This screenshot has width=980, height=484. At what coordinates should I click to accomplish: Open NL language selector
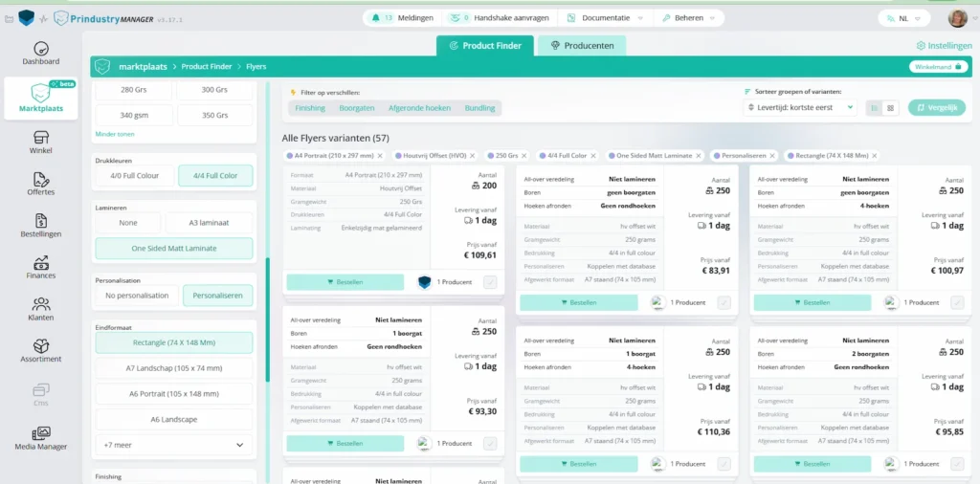[x=903, y=19]
